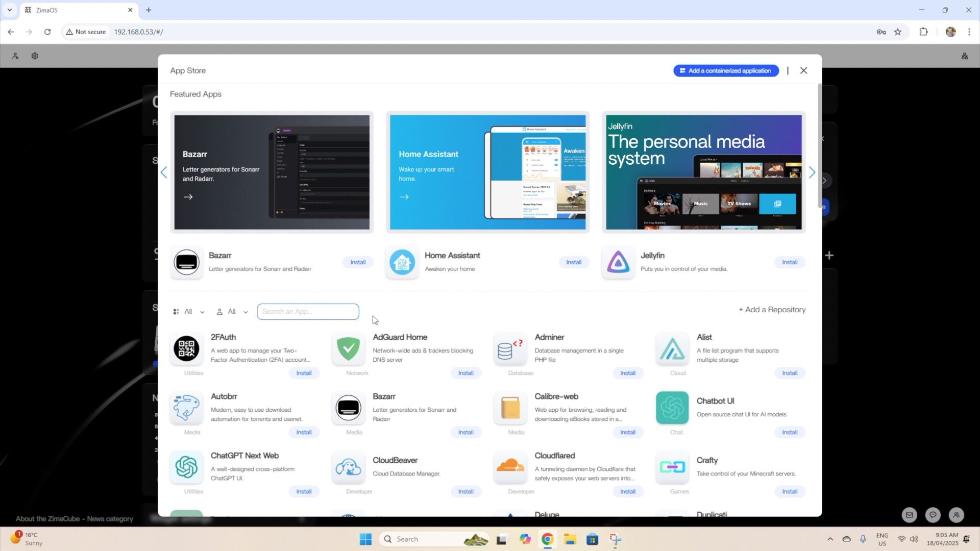Open the Home Assistant featured banner
This screenshot has width=980, height=551.
[487, 172]
